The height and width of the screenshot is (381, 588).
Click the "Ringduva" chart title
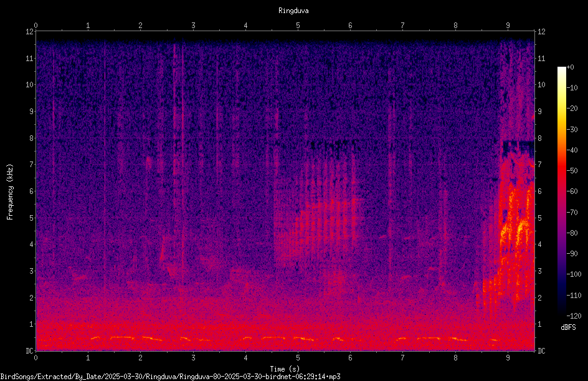click(x=293, y=11)
